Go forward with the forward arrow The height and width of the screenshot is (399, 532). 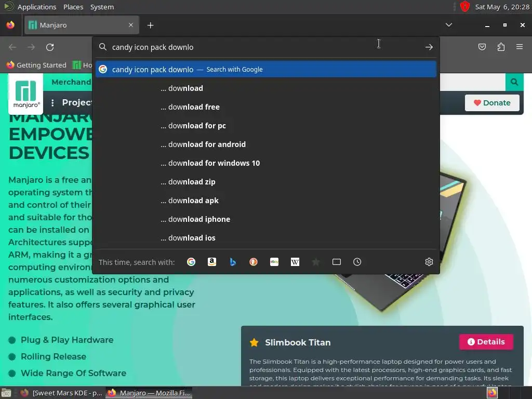tap(31, 47)
